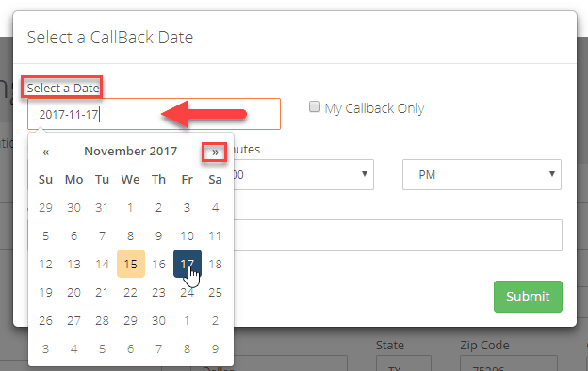
Task: Open the minutes dropdown
Action: coord(303,174)
